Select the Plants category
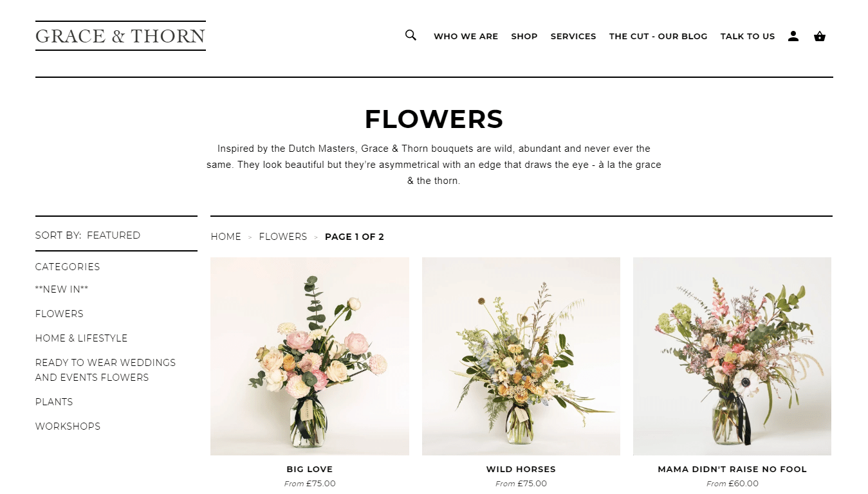The image size is (868, 494). click(54, 402)
